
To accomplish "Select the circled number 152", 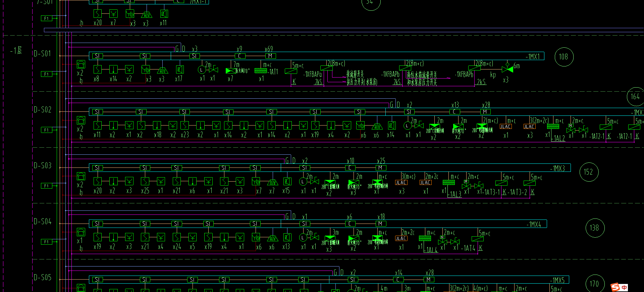I will click(x=589, y=172).
